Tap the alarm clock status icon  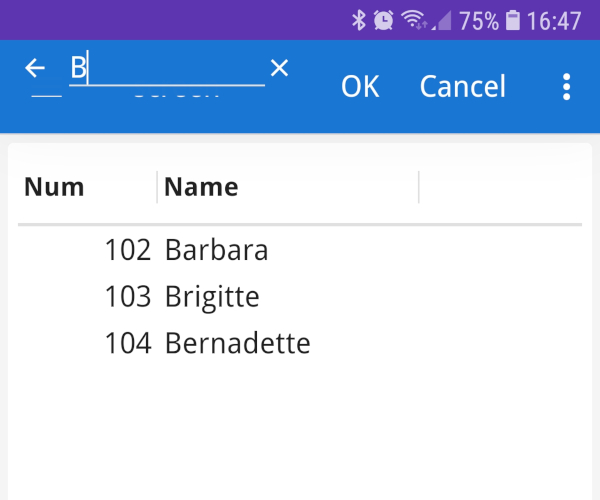383,20
